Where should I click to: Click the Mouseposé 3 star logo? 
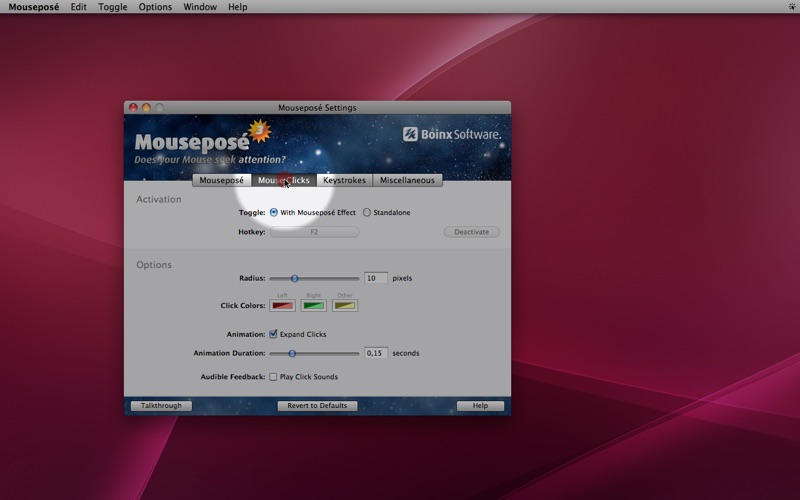pyautogui.click(x=259, y=131)
